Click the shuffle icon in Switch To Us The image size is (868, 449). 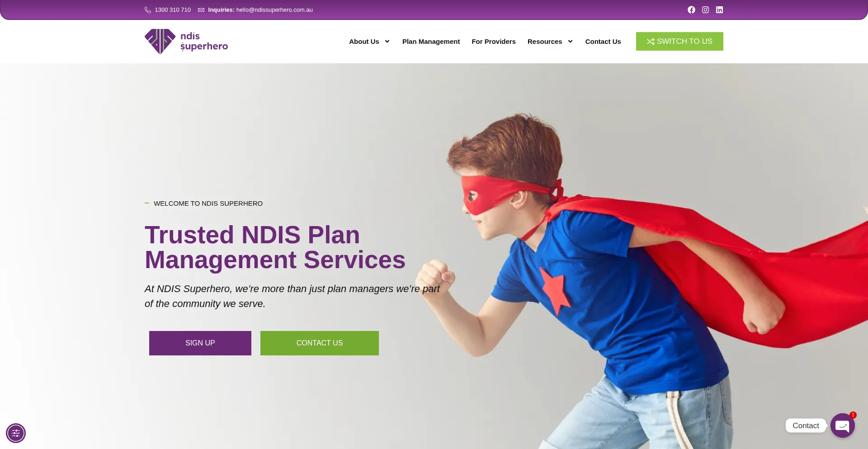click(651, 42)
